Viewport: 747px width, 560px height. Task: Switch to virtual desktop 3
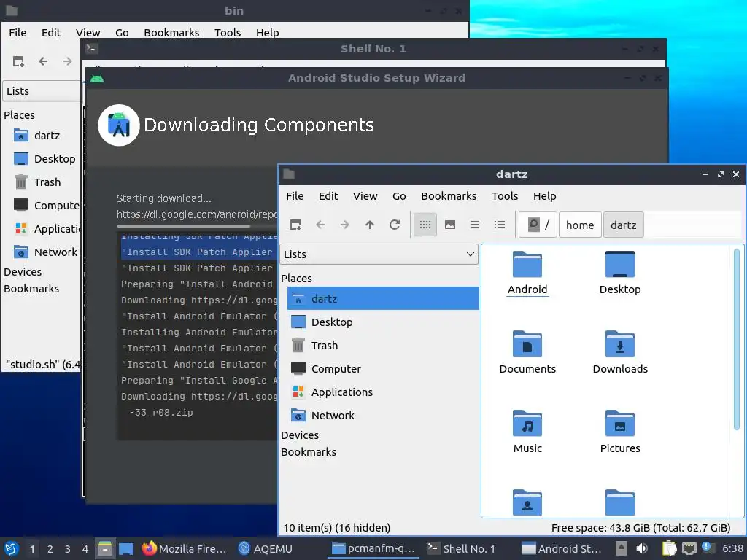[x=68, y=548]
